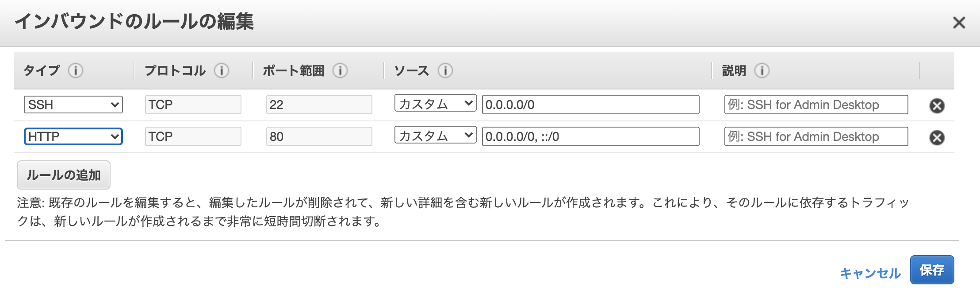The height and width of the screenshot is (295, 980).
Task: Open the カスタム source dropdown for HTTP
Action: [435, 136]
